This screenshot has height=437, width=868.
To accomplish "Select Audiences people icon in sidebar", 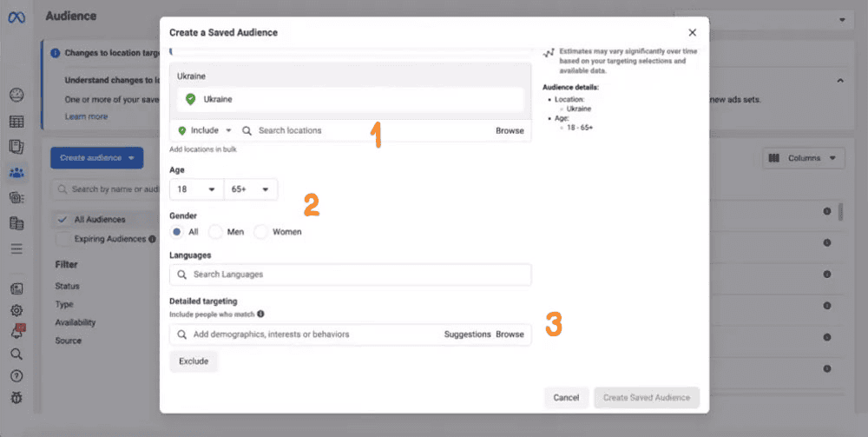I will click(16, 172).
